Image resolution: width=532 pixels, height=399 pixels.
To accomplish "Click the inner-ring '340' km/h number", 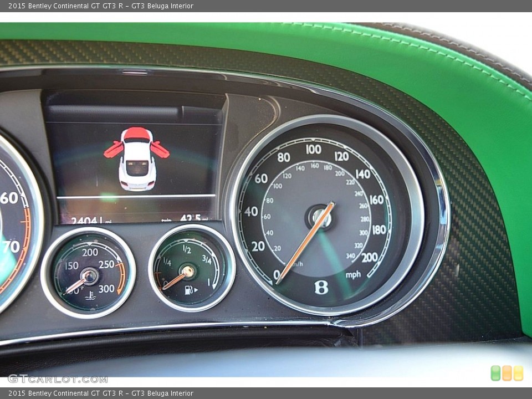I will tap(350, 256).
